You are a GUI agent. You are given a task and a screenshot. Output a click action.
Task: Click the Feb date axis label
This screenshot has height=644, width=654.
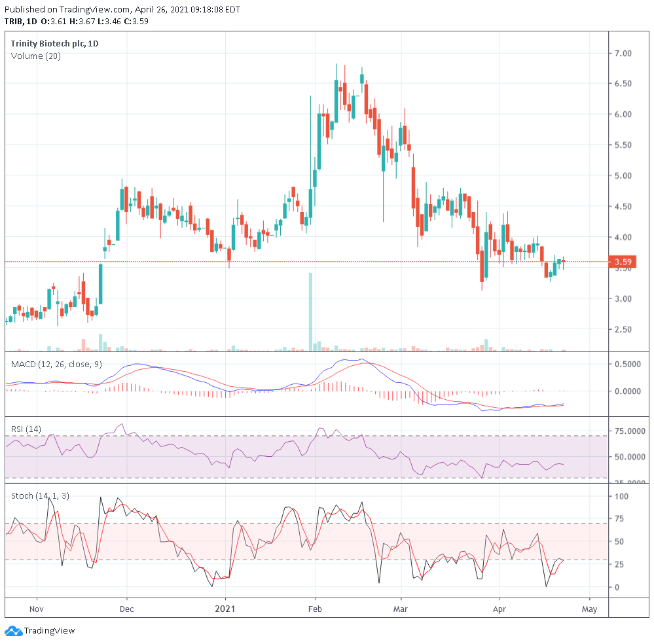click(x=315, y=609)
